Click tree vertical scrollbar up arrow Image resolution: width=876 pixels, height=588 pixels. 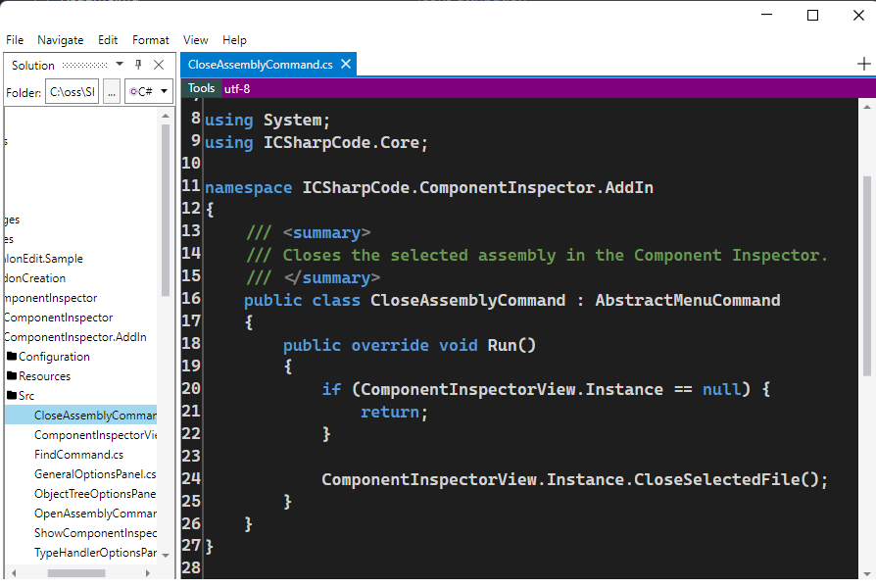166,116
